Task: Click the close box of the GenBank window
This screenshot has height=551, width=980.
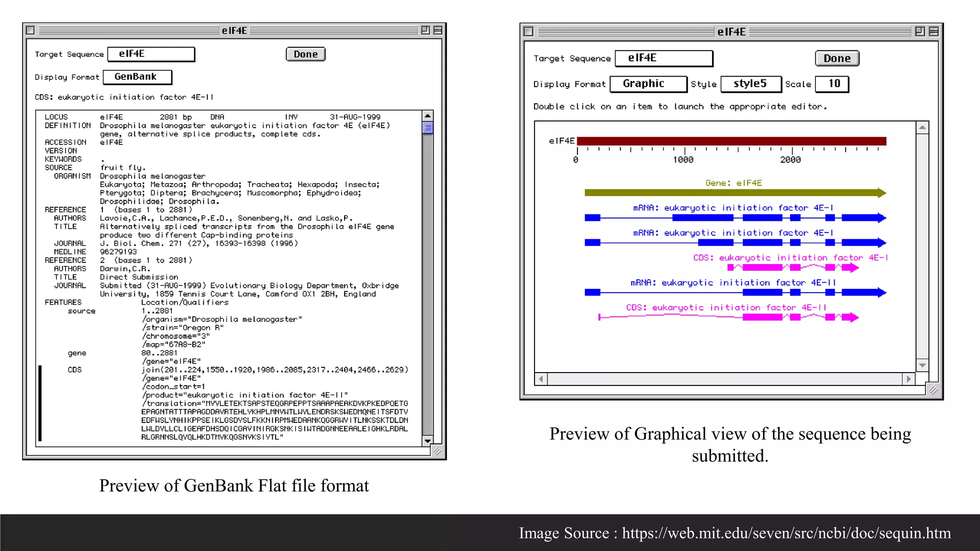Action: (x=30, y=31)
